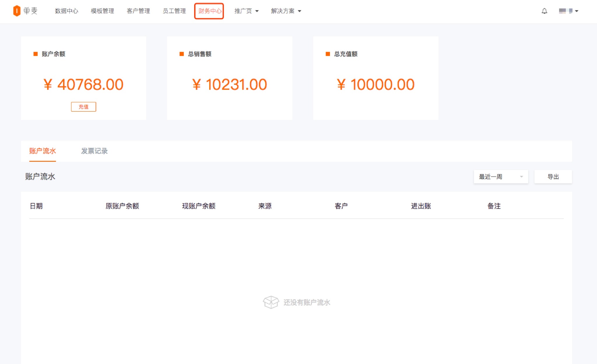Click the user avatar in the header

[566, 11]
